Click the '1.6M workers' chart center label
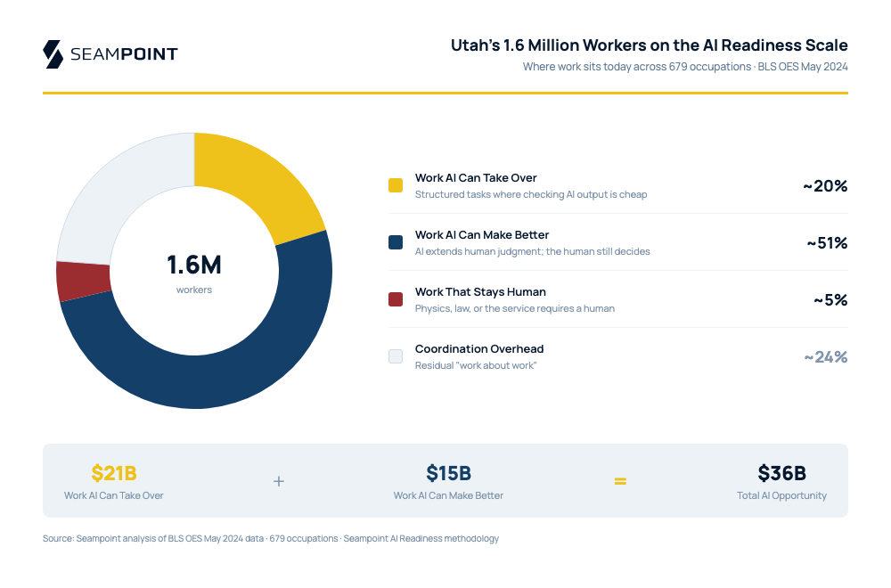 194,270
